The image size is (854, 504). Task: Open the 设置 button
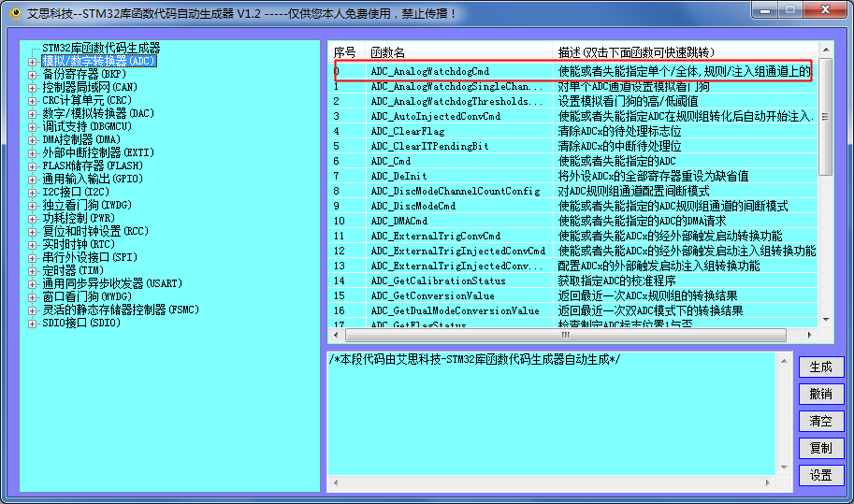[x=820, y=476]
